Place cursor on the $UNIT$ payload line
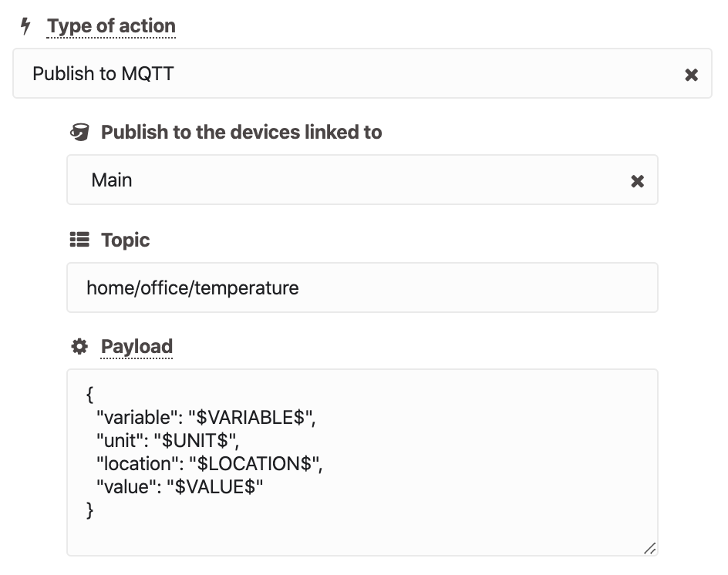 (167, 441)
